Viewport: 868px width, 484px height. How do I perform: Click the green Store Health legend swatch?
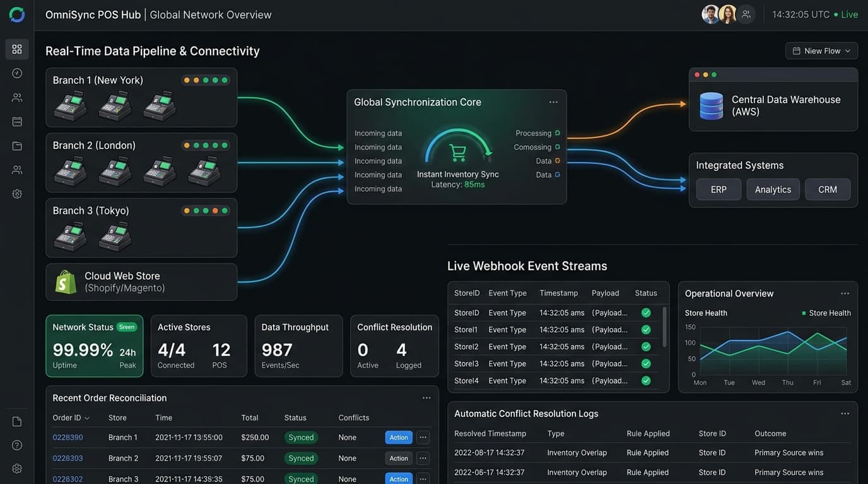click(804, 313)
